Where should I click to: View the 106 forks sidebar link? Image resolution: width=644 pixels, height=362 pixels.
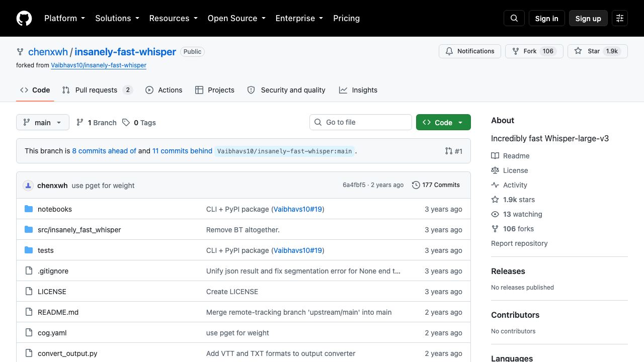[x=513, y=229]
